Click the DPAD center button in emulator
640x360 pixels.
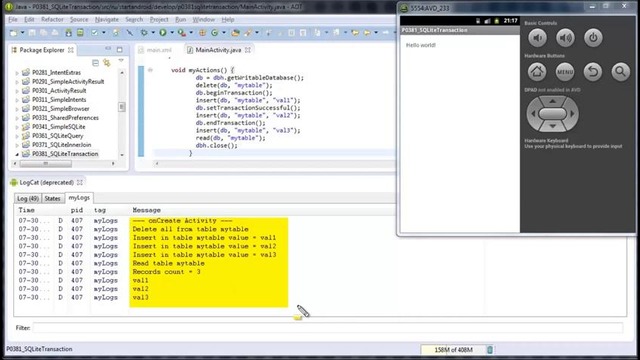pyautogui.click(x=552, y=113)
